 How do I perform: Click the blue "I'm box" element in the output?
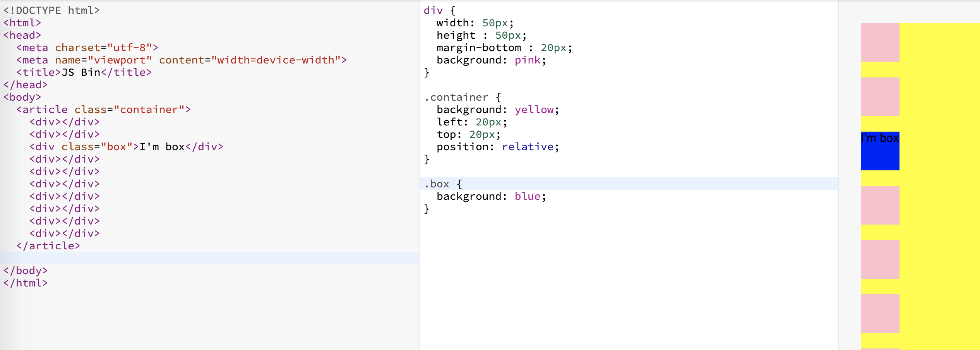[880, 151]
